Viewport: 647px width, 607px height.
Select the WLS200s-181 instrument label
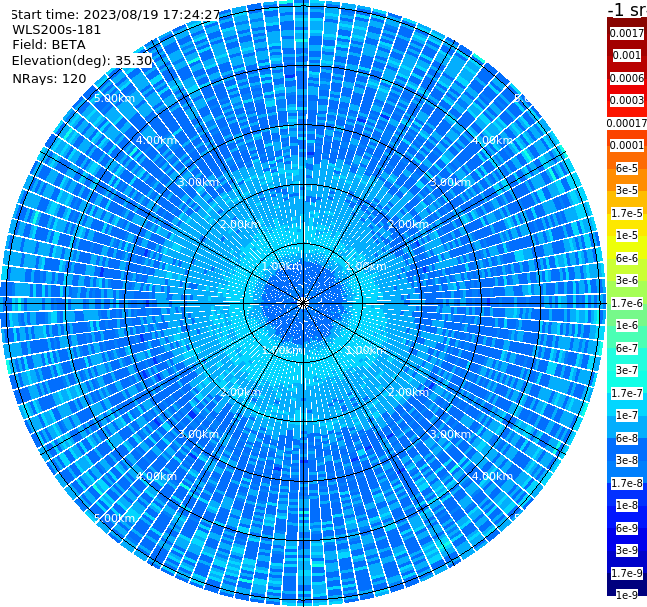point(57,30)
